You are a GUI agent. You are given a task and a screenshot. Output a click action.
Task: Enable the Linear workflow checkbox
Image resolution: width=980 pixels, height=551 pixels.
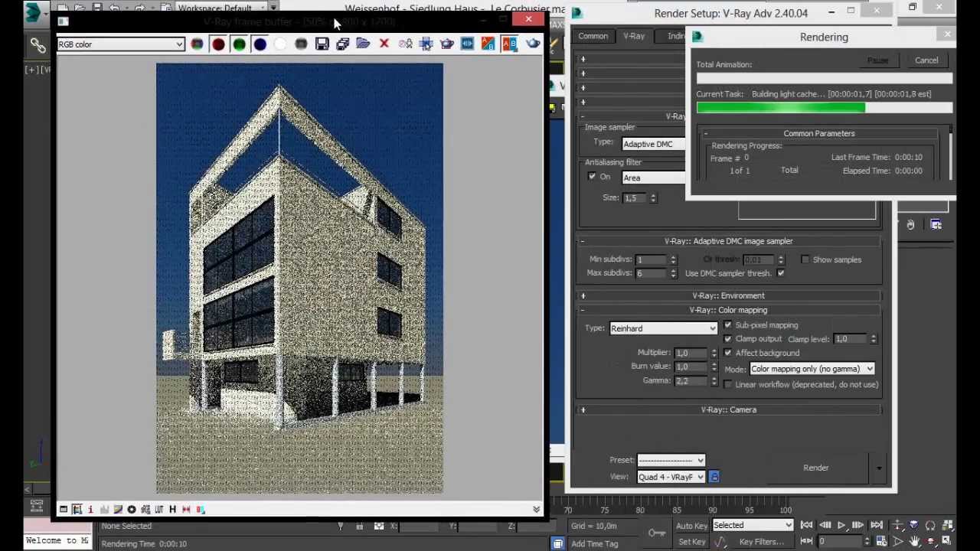(x=727, y=384)
